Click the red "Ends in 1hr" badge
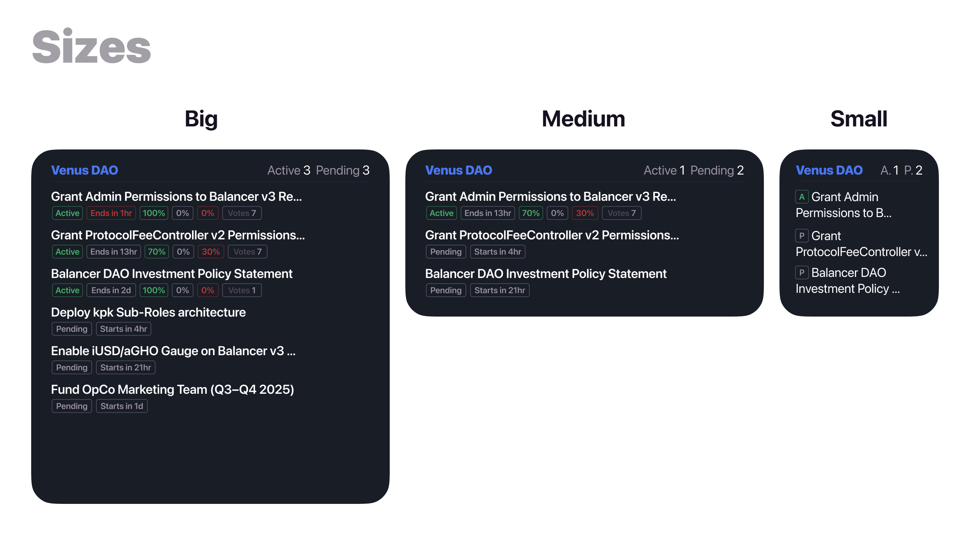This screenshot has width=980, height=540. [x=111, y=213]
